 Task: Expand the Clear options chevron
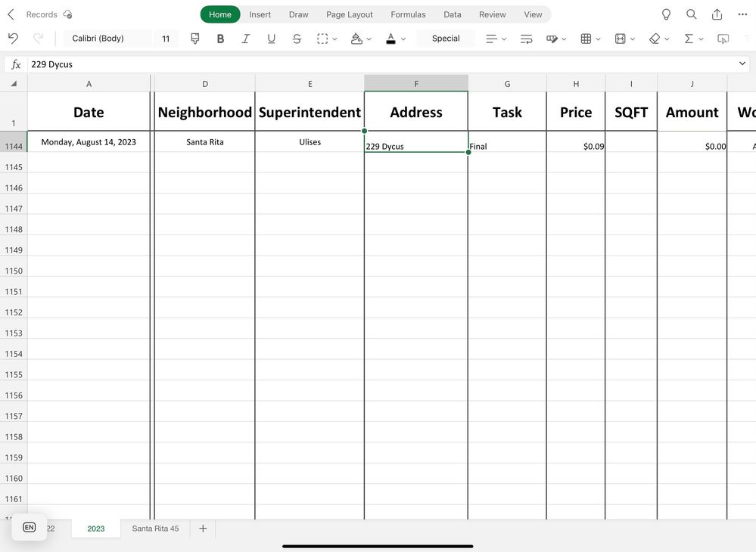tap(667, 39)
